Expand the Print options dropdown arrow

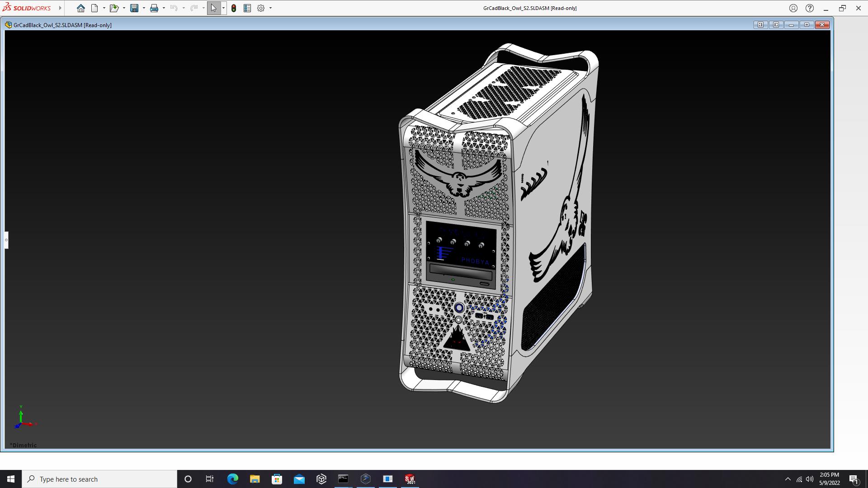coord(164,8)
